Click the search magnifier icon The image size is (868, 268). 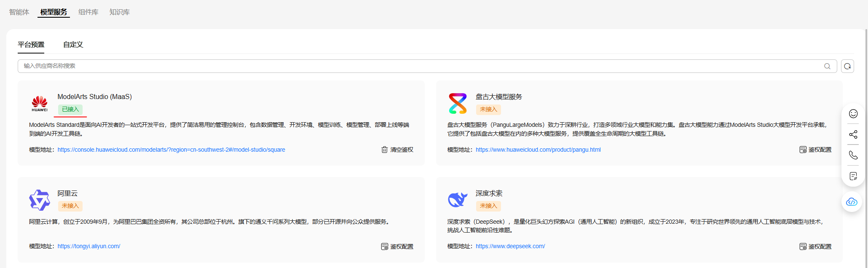pos(827,66)
